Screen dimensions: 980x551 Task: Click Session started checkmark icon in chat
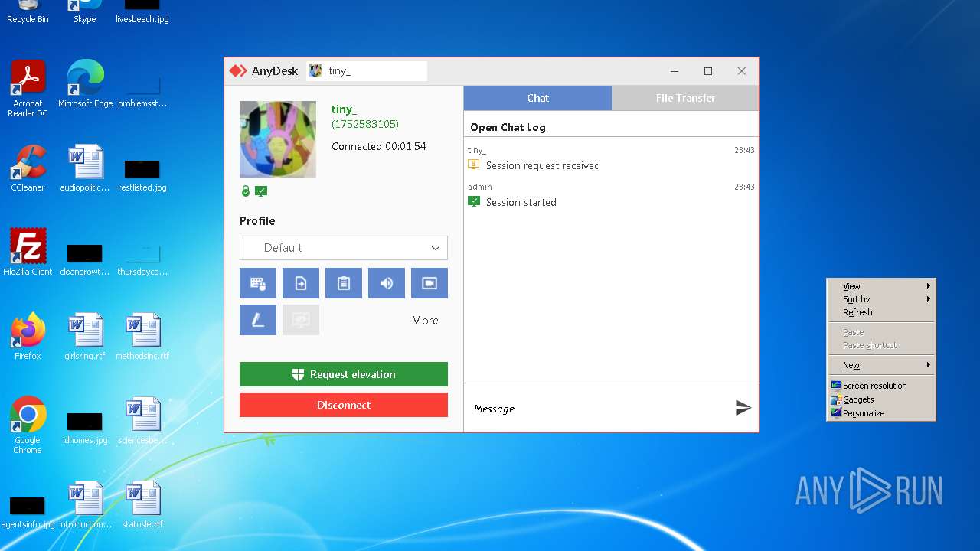(474, 202)
